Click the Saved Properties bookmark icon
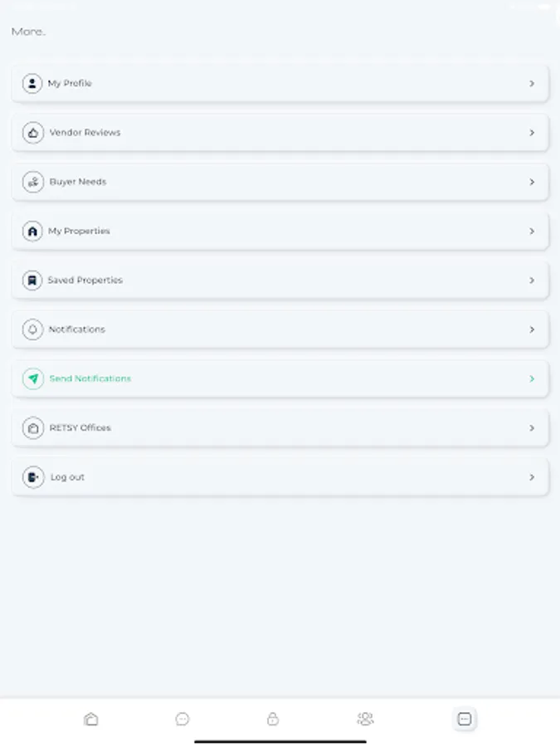Screen dimensions: 560x747 coord(32,281)
